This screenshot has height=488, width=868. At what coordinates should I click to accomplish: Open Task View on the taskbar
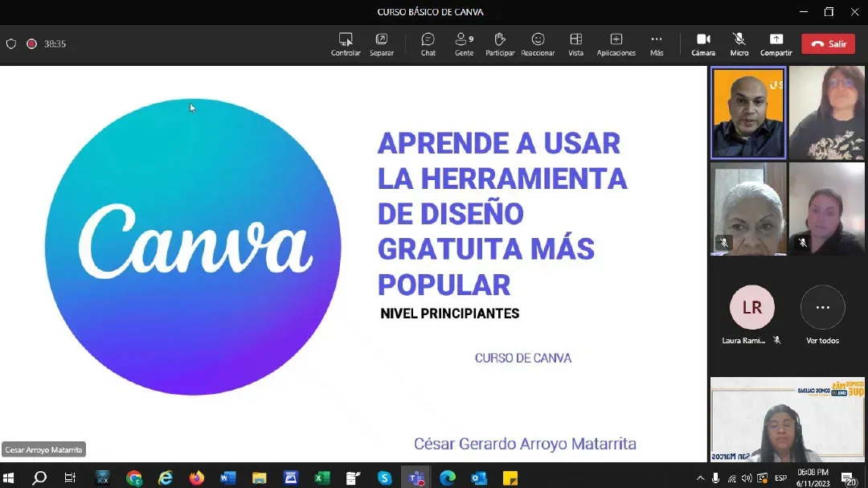click(x=70, y=478)
